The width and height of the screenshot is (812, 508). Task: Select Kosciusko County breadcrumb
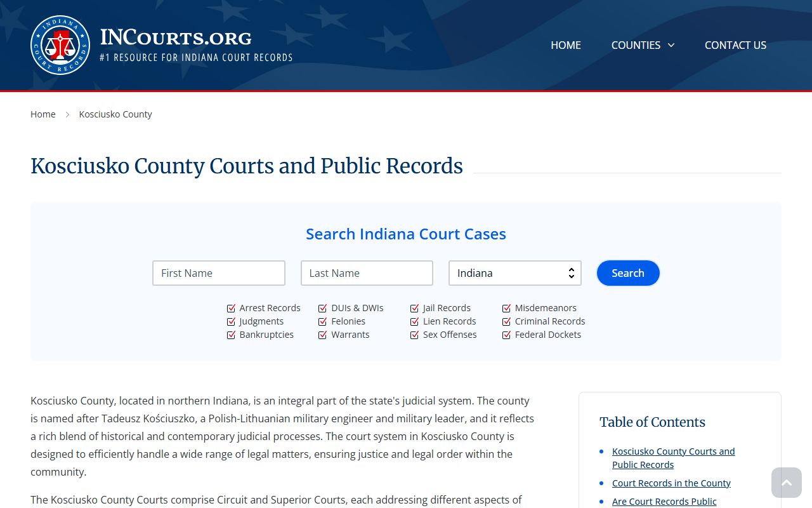click(115, 114)
